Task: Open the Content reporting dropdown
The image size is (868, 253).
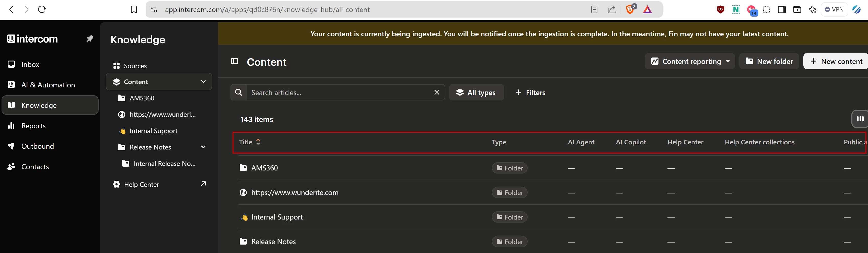Action: (x=689, y=61)
